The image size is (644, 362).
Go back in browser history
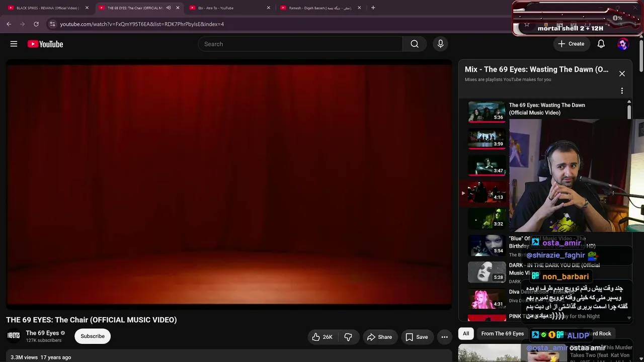click(x=9, y=24)
